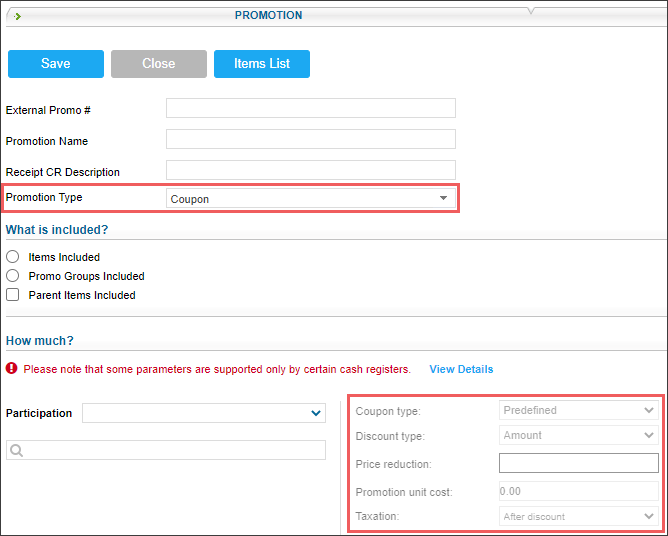
Task: Expand the Participation dropdown
Action: 204,413
